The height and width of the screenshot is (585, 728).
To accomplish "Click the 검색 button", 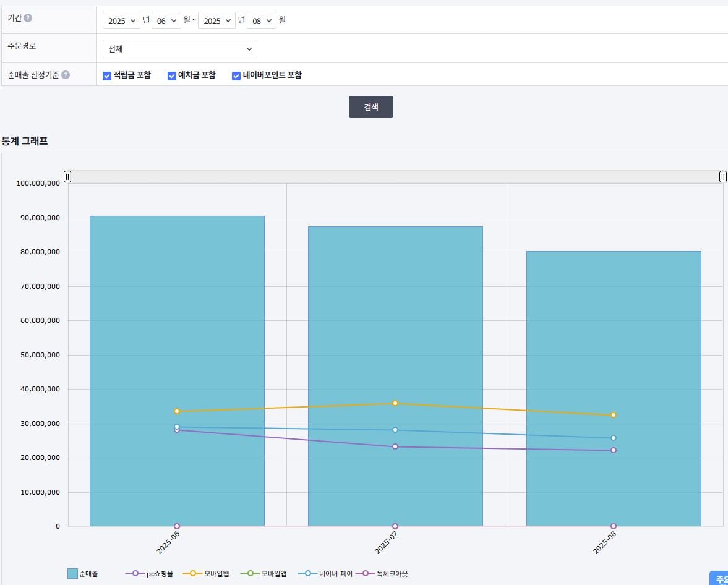I will 371,107.
